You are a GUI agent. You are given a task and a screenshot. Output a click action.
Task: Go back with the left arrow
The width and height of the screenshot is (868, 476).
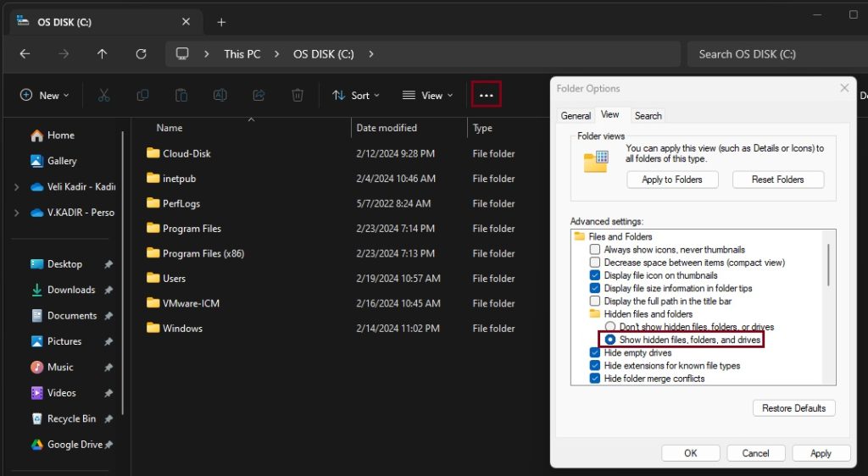[25, 53]
